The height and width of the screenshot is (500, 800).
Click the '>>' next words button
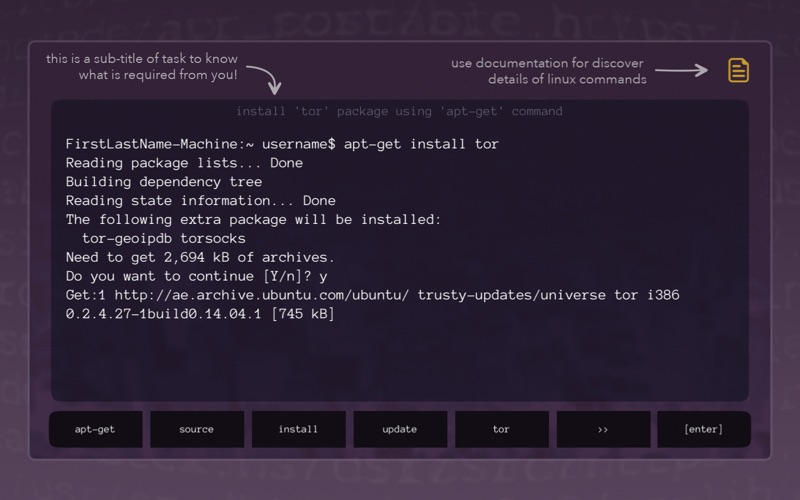[603, 429]
